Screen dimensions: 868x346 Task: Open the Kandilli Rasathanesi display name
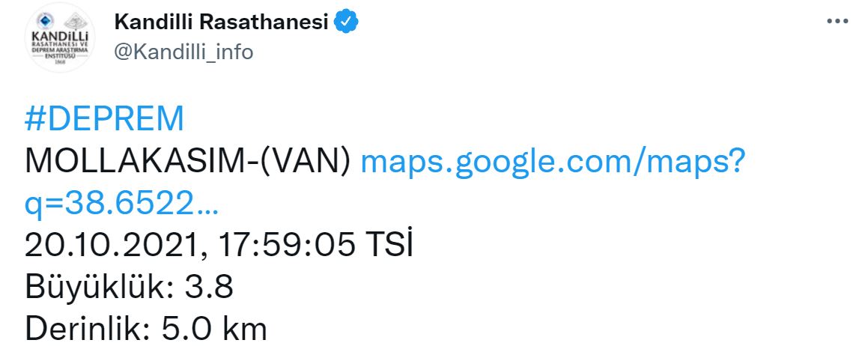coord(221,22)
